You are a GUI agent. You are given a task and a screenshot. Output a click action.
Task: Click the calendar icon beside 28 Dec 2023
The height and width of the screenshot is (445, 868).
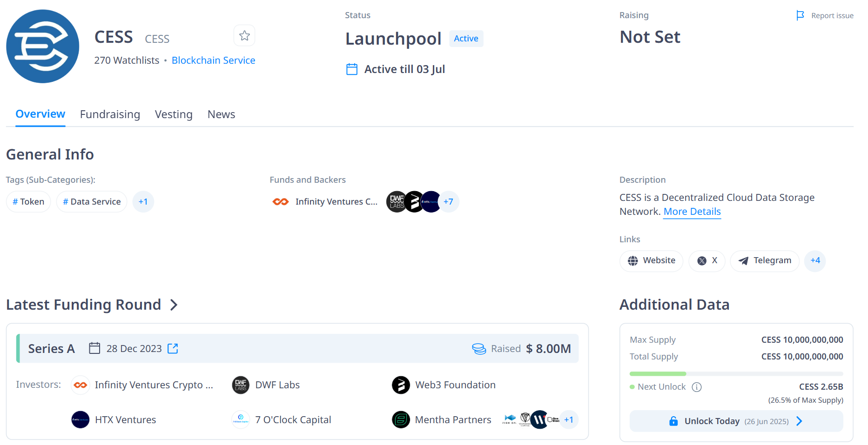click(94, 348)
